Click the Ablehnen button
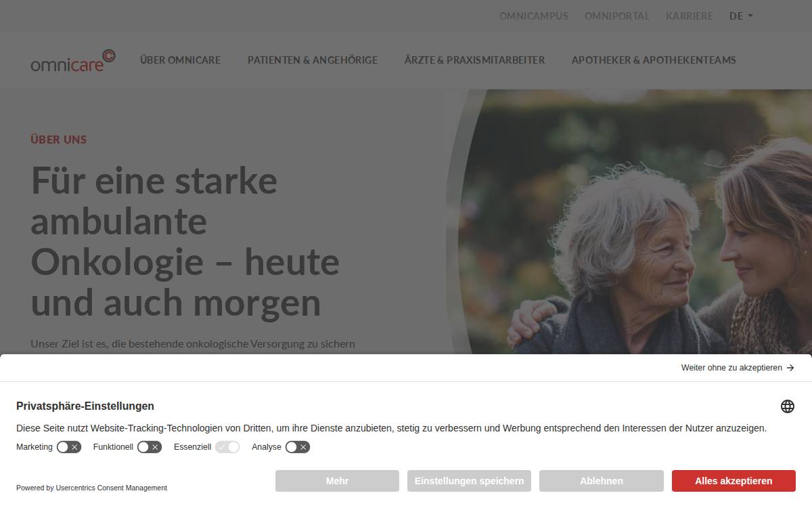The height and width of the screenshot is (508, 812). coord(602,481)
